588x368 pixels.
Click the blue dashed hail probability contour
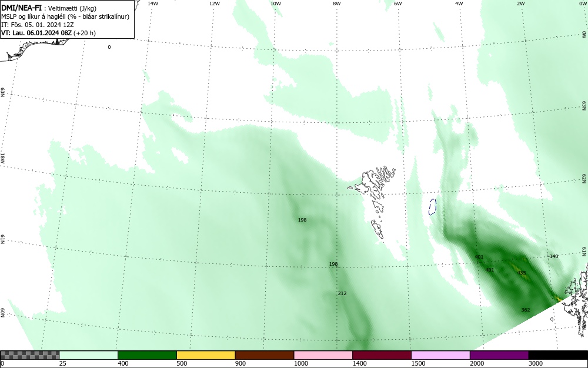click(x=432, y=207)
